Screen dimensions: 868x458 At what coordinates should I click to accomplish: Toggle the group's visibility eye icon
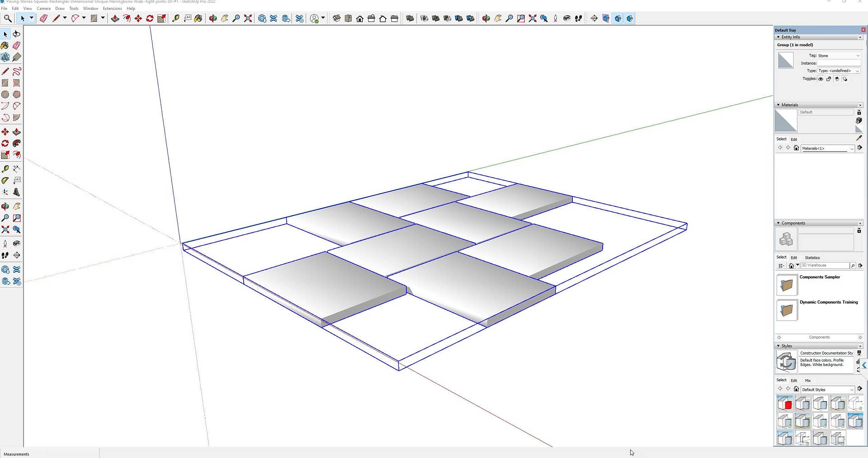[x=821, y=79]
